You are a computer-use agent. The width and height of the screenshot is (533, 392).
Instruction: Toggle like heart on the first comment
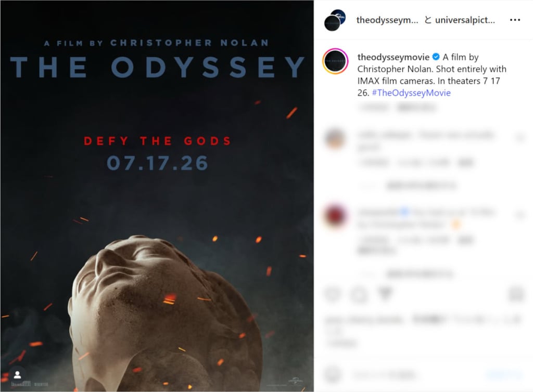[x=521, y=137]
